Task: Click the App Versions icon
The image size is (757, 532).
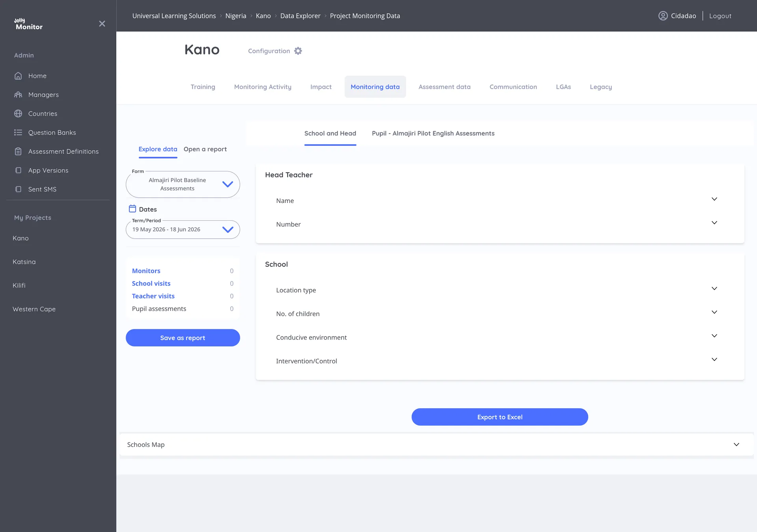Action: (x=18, y=170)
